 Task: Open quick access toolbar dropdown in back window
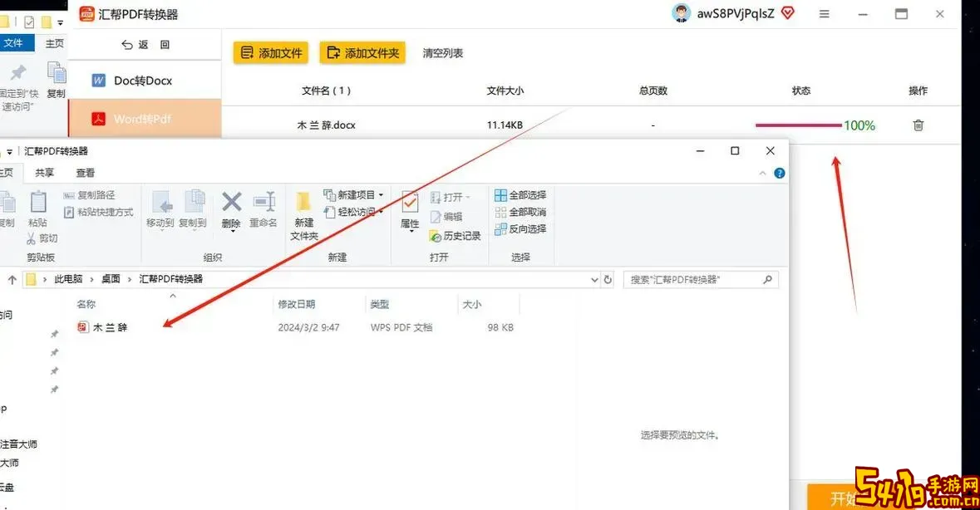pos(60,22)
